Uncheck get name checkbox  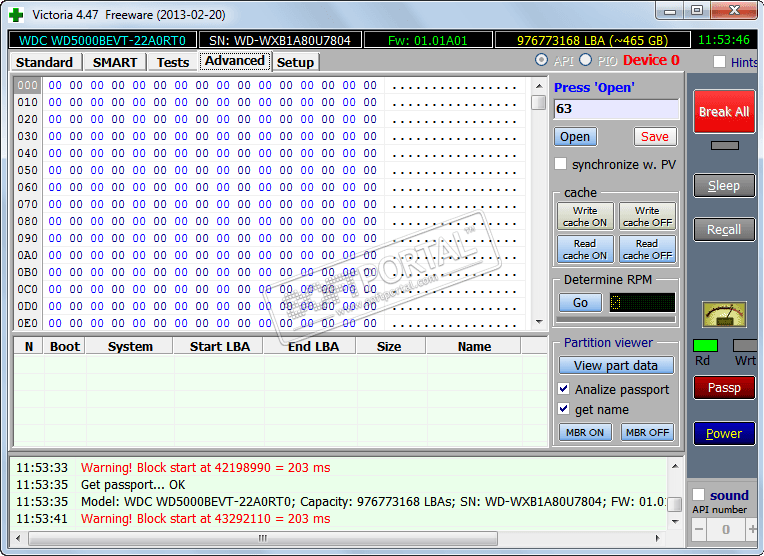point(564,408)
